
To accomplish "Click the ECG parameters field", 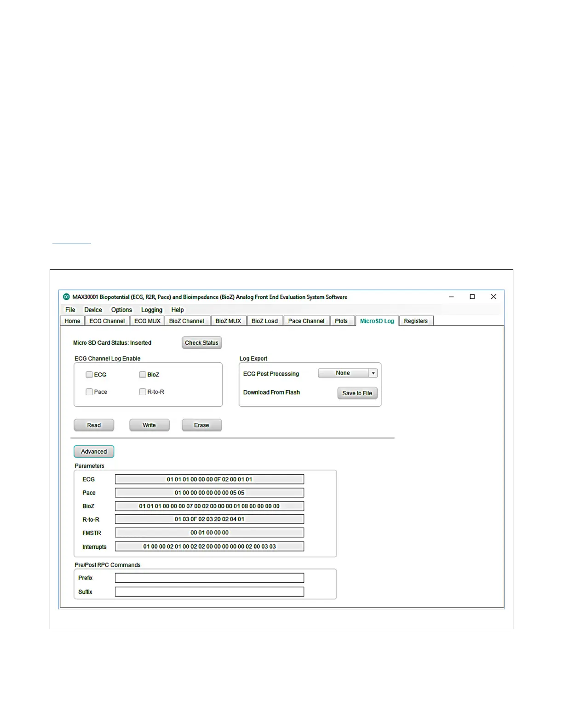I will pyautogui.click(x=209, y=479).
